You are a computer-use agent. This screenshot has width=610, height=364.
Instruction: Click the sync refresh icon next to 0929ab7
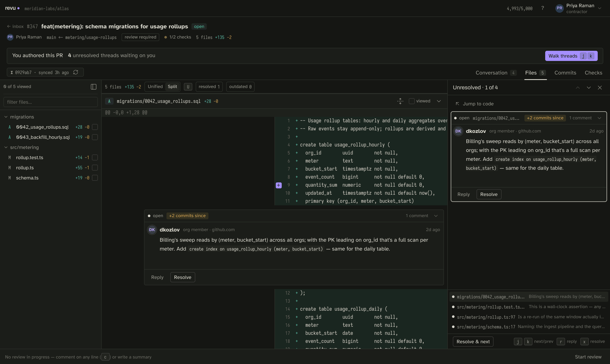coord(76,72)
